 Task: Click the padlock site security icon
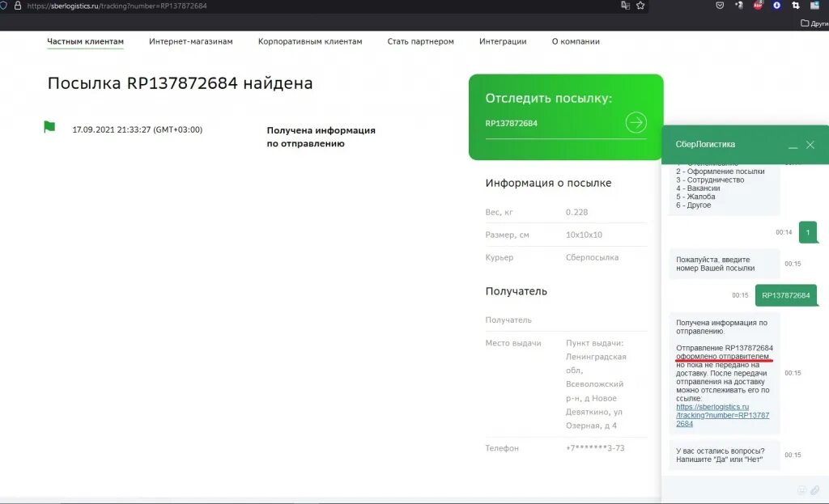tap(18, 6)
